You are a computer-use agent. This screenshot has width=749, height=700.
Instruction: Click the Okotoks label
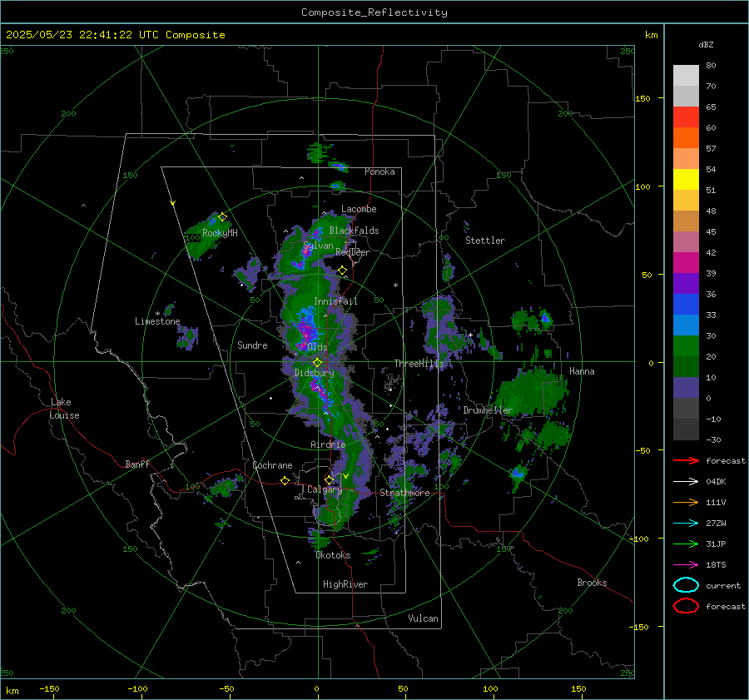[333, 555]
